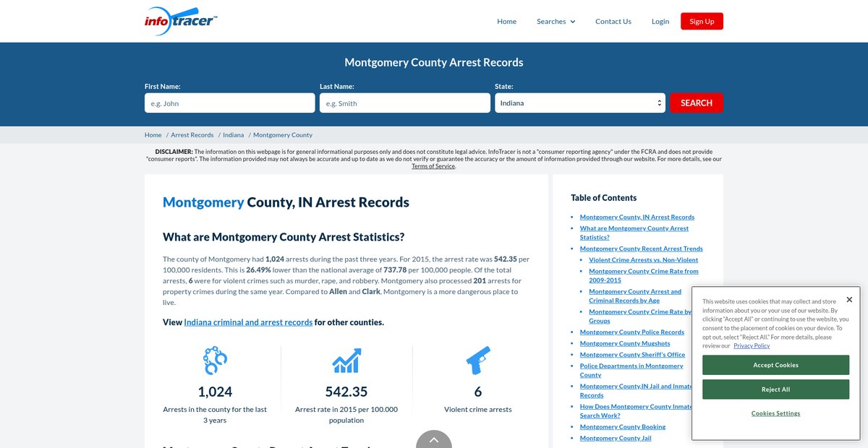Accept cookies in the consent banner
This screenshot has width=868, height=448.
[x=775, y=365]
